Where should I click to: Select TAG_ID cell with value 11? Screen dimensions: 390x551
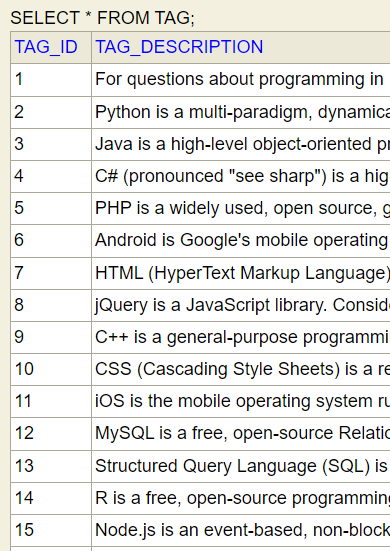click(x=51, y=402)
